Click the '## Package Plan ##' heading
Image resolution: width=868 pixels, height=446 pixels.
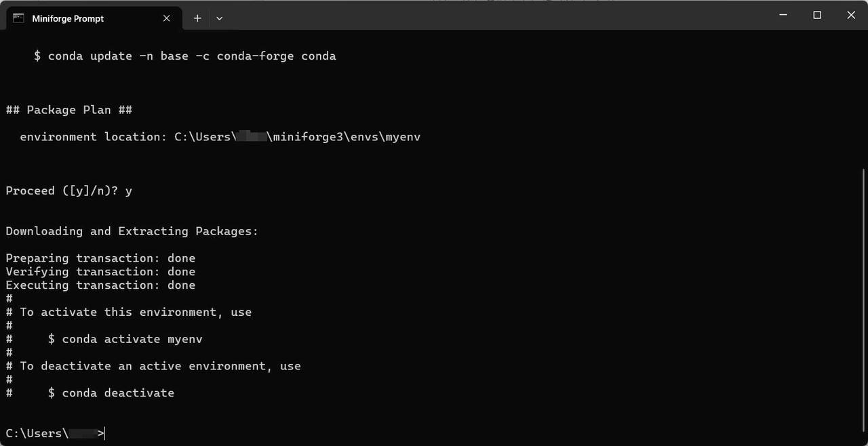(x=68, y=110)
